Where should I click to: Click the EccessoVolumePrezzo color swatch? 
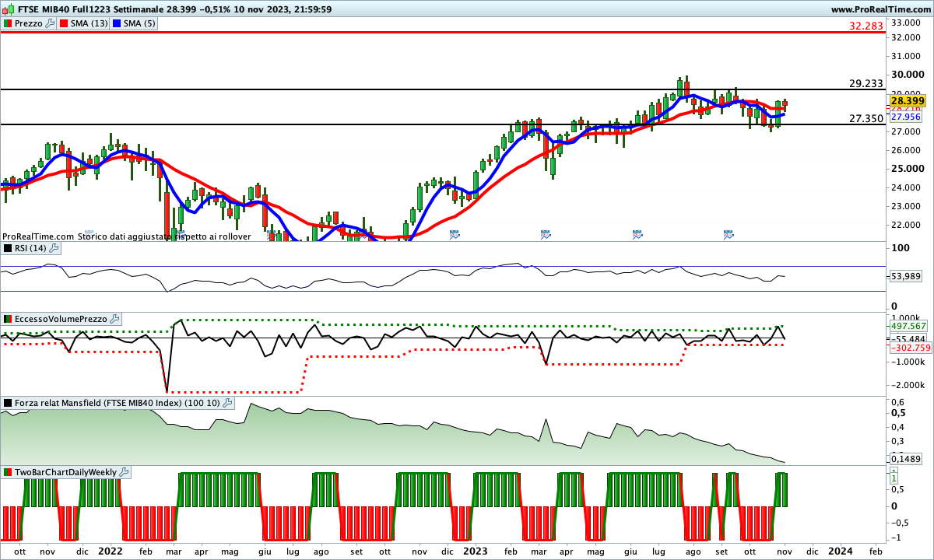click(x=8, y=319)
